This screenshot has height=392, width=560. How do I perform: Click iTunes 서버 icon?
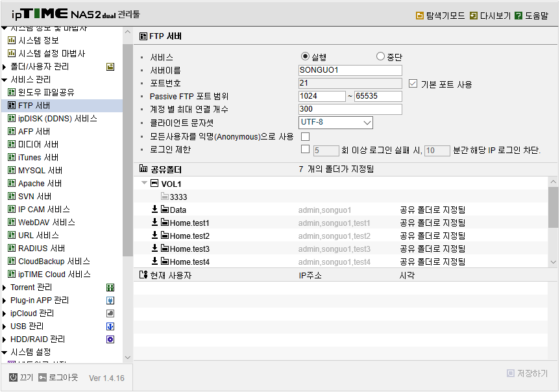tap(12, 157)
